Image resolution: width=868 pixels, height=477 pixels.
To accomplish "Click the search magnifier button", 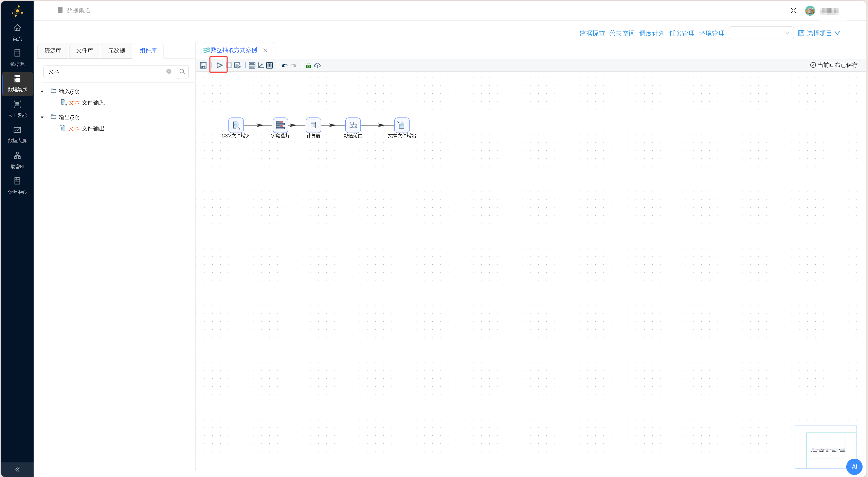I will [x=182, y=72].
